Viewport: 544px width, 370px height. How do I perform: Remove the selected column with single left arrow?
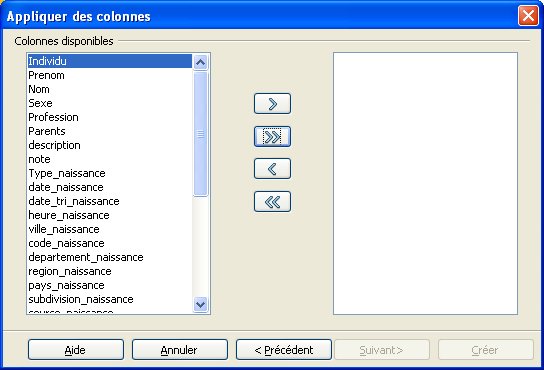click(x=272, y=169)
